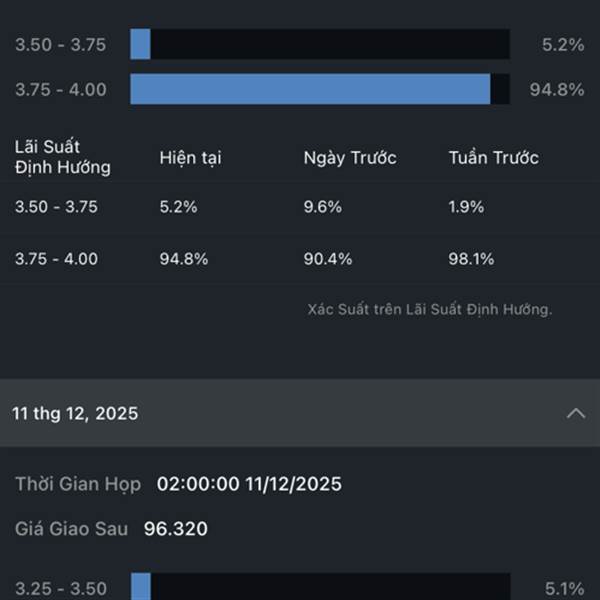The height and width of the screenshot is (600, 600).
Task: Click the Xác Suất trên Lãi Suất note
Action: pos(429,310)
